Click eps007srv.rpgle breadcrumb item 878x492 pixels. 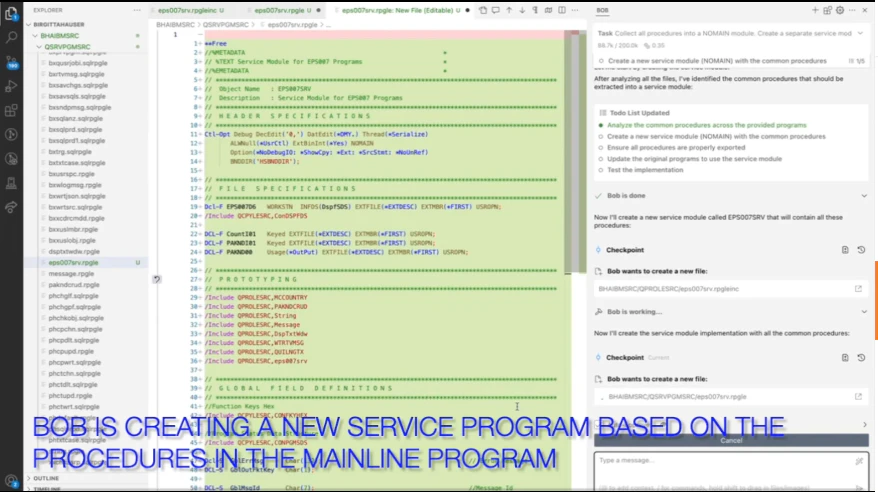292,25
